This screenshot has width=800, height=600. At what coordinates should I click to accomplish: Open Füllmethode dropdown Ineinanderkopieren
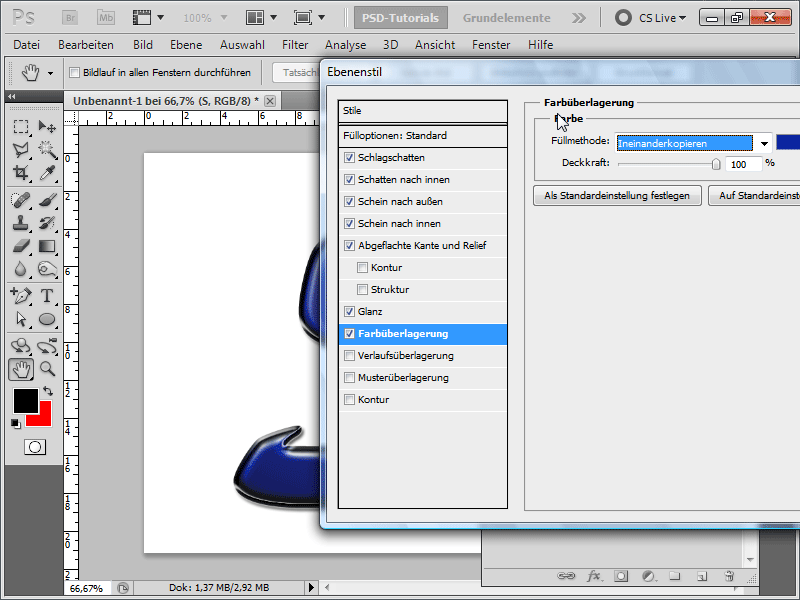click(x=764, y=143)
